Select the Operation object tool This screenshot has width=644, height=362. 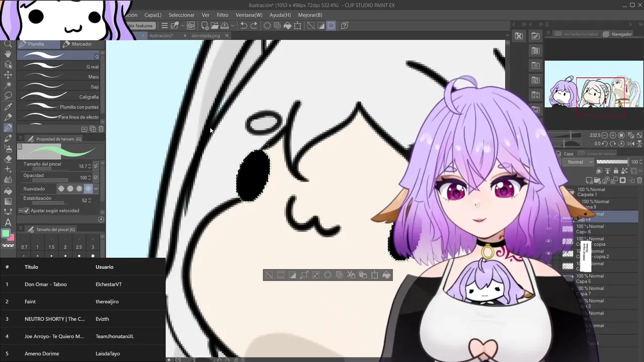pyautogui.click(x=8, y=64)
